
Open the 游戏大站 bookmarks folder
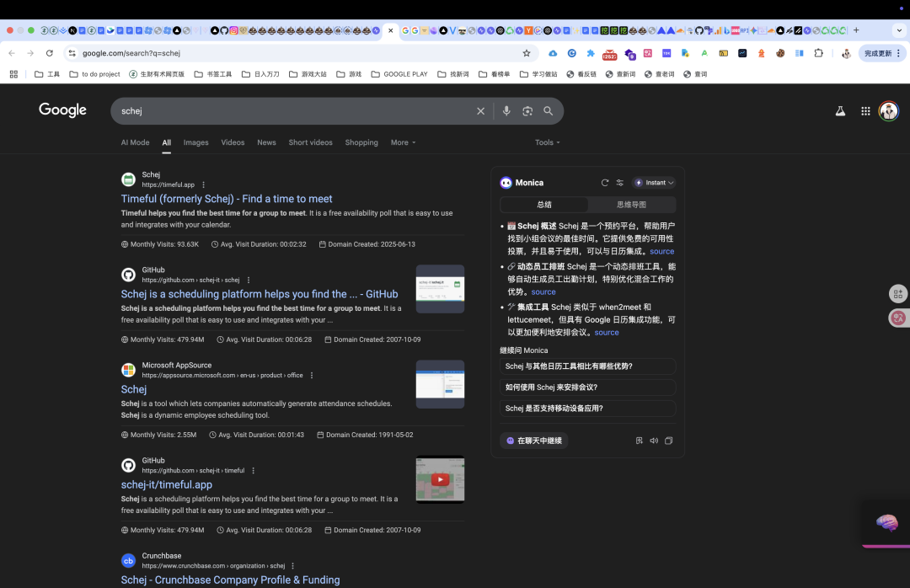click(x=308, y=74)
